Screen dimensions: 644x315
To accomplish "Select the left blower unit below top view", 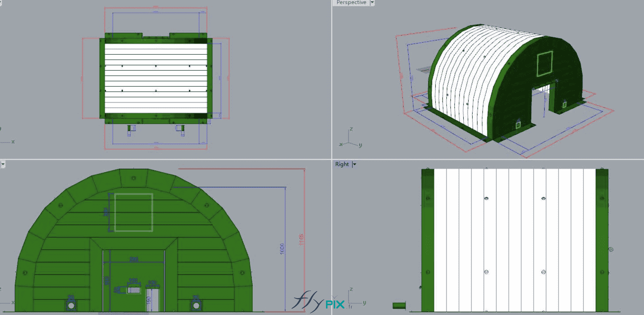I will tap(131, 128).
